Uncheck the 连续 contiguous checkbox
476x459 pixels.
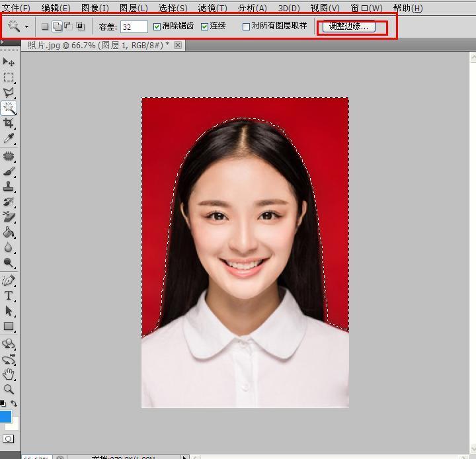(x=205, y=26)
